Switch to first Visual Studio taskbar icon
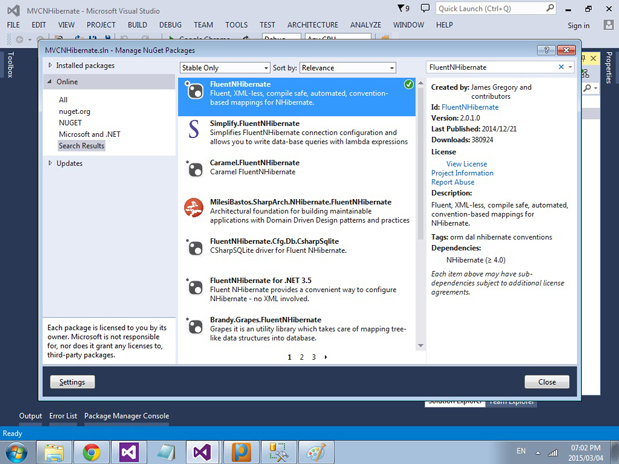The image size is (619, 464). coord(129,453)
